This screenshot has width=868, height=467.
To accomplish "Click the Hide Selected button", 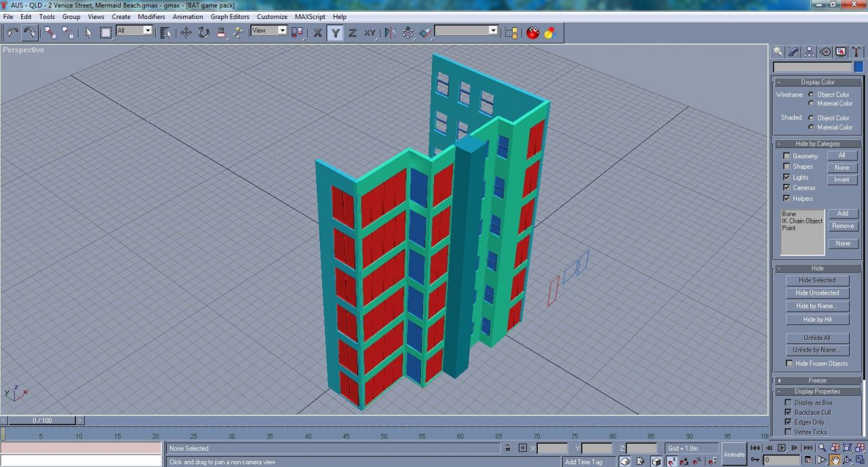I will click(x=817, y=280).
